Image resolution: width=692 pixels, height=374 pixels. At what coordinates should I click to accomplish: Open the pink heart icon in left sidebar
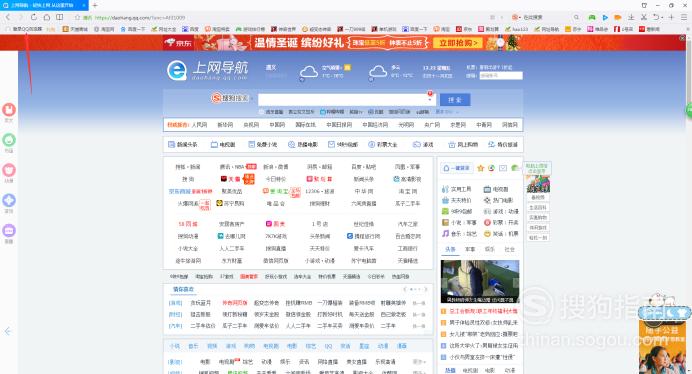(9, 170)
